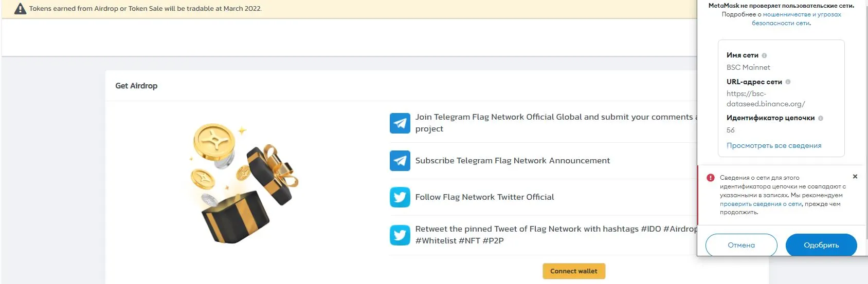Click info icon next to Идентификатор цепочки
The width and height of the screenshot is (868, 284).
(x=821, y=118)
